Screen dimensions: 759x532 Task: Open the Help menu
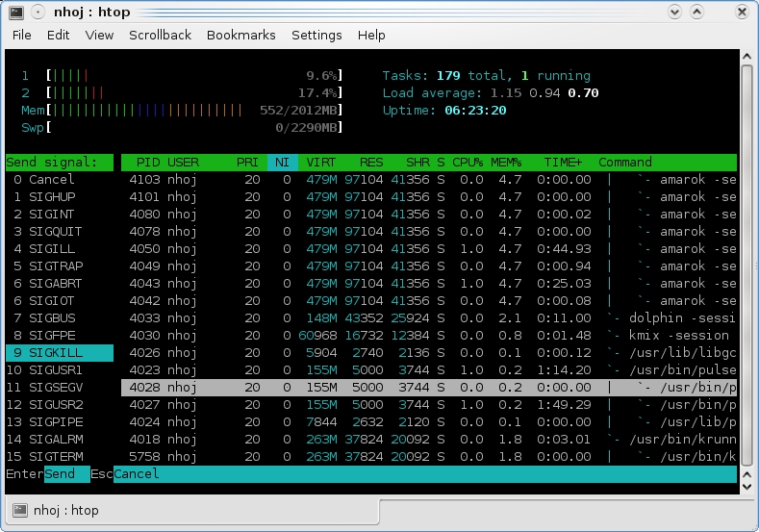click(x=371, y=35)
